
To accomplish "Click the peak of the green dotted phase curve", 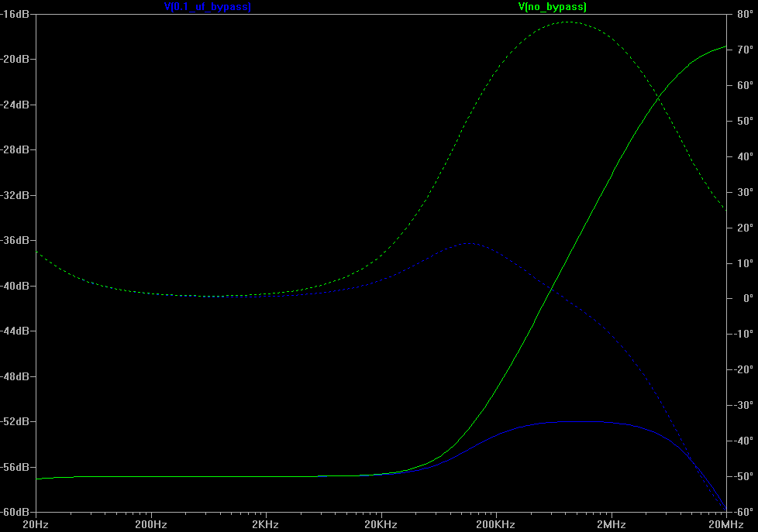I will pyautogui.click(x=567, y=22).
